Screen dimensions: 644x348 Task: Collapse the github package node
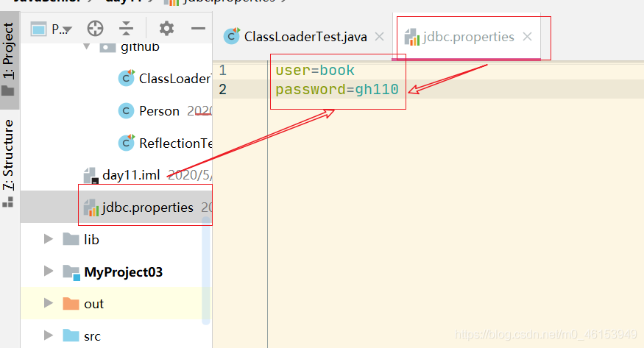87,46
